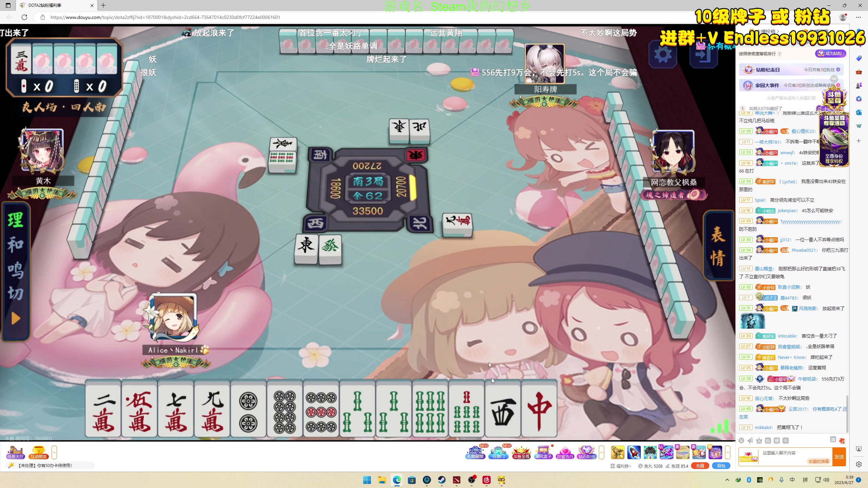Open the emoji picker in chat

tap(742, 441)
